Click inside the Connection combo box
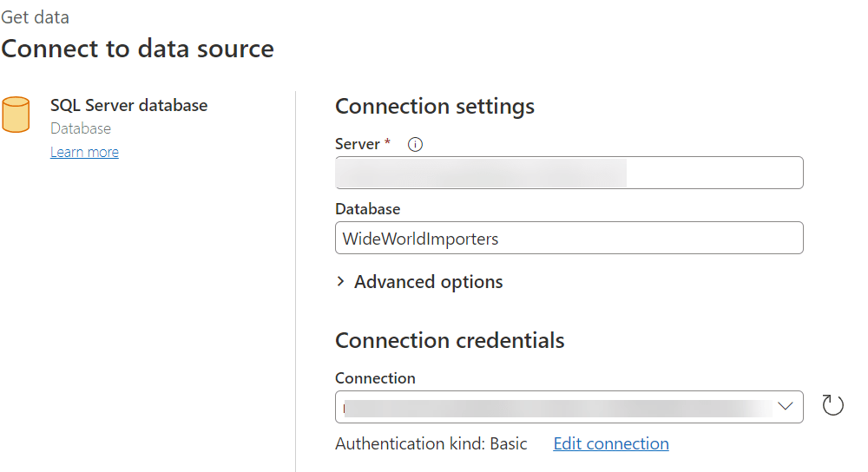 (x=556, y=406)
